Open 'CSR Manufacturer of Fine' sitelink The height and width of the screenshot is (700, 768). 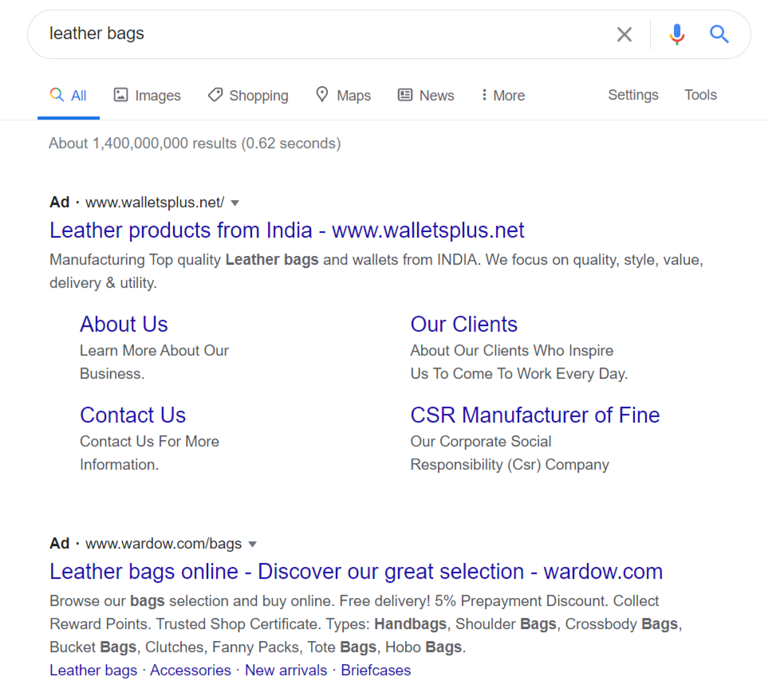535,415
